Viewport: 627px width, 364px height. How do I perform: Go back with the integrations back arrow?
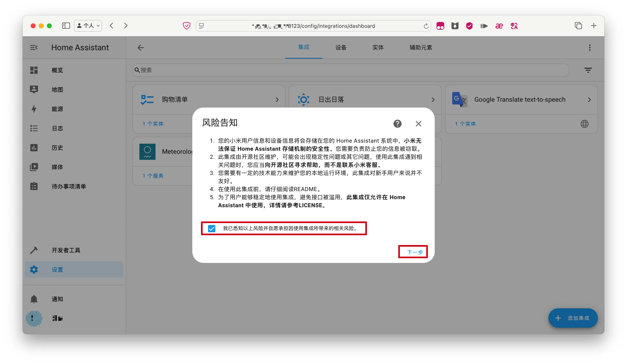141,47
